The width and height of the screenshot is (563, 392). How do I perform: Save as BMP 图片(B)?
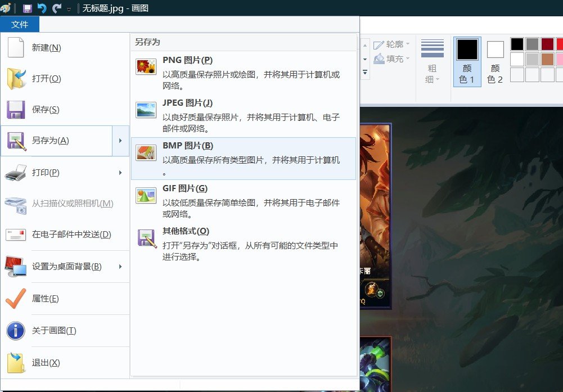click(x=244, y=158)
